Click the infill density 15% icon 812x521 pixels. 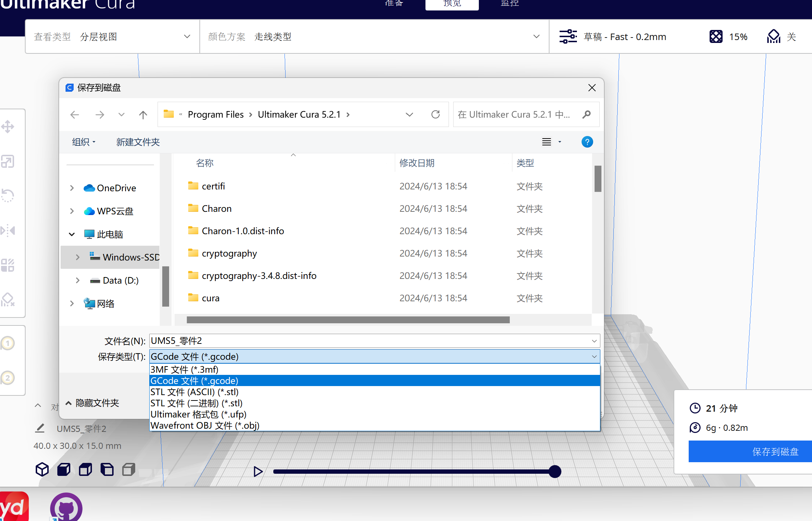tap(716, 36)
